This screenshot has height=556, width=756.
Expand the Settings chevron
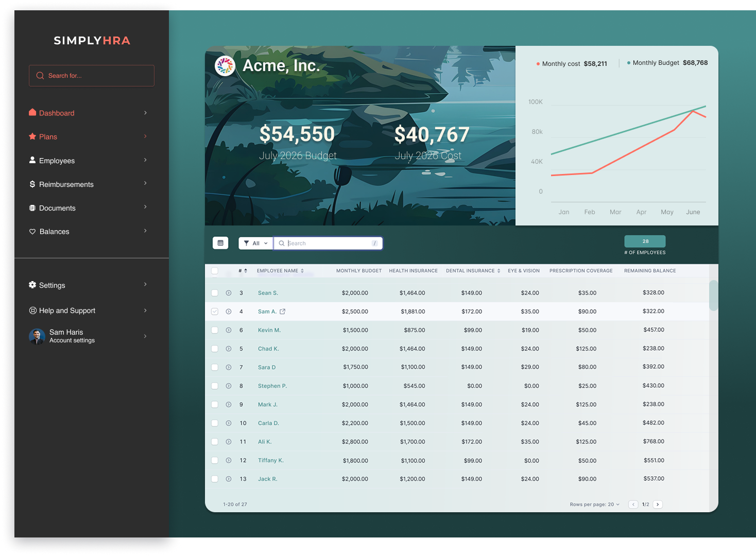pos(145,284)
